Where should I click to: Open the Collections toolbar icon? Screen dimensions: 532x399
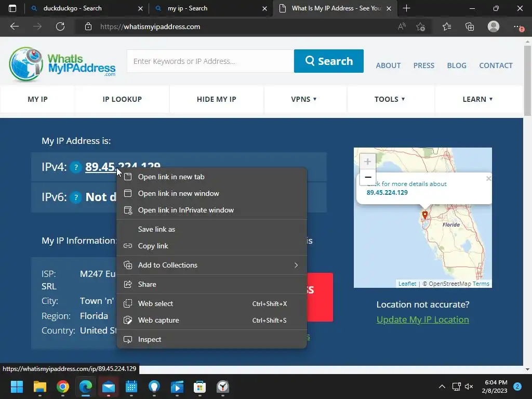click(470, 26)
